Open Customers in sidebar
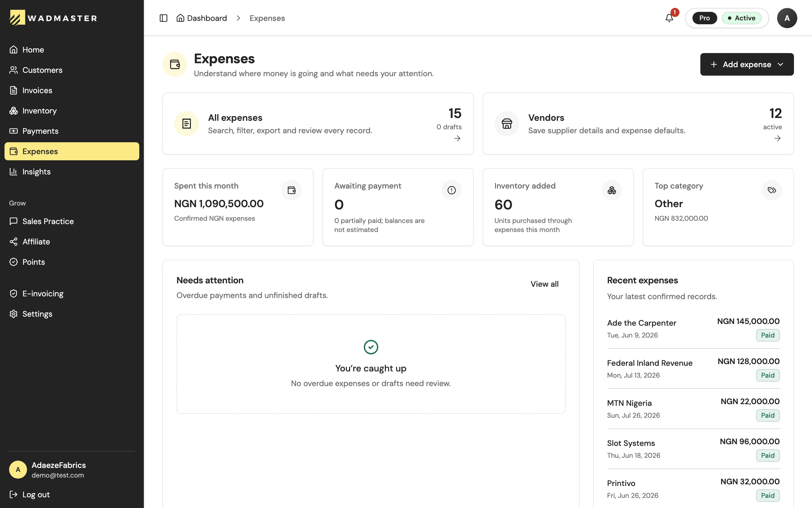Viewport: 812px width, 508px height. click(72, 70)
